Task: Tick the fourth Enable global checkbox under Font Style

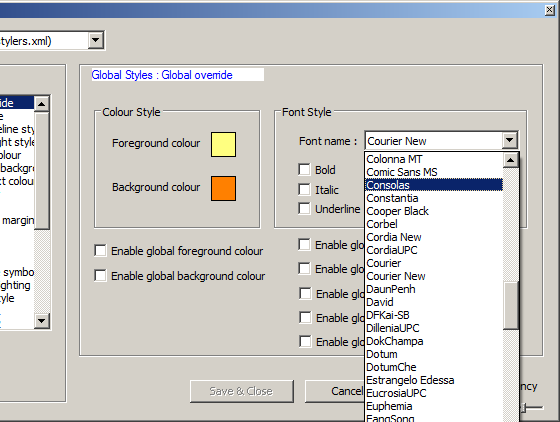Action: [x=305, y=317]
